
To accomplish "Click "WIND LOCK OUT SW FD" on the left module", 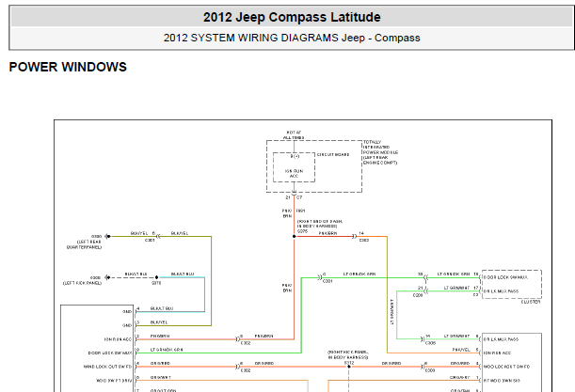I will click(107, 367).
